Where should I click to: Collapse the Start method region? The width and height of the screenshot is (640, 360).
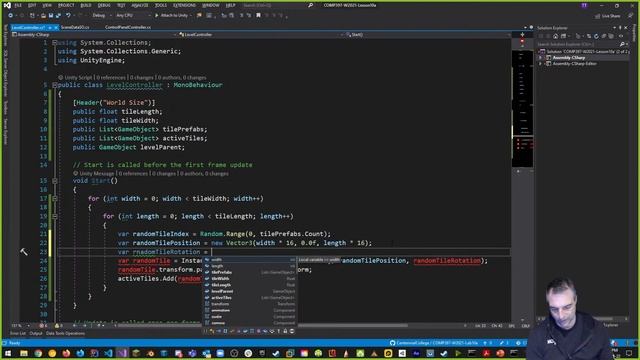pyautogui.click(x=54, y=180)
